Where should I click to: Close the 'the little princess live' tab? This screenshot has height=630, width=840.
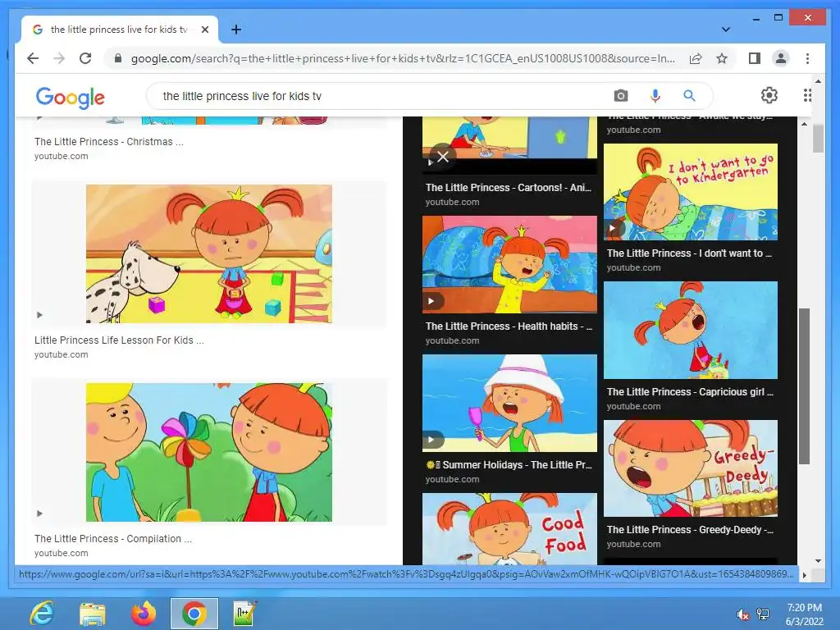[204, 30]
